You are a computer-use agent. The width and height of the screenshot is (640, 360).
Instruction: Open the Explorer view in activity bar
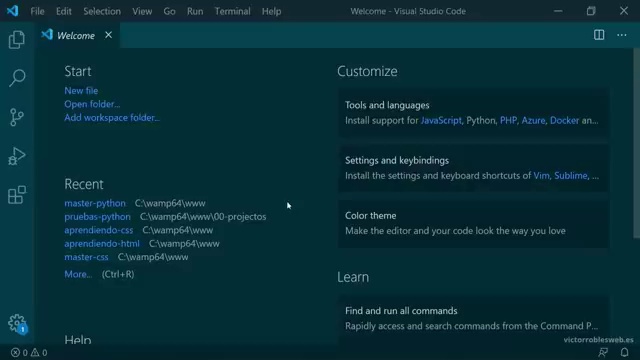[17, 40]
